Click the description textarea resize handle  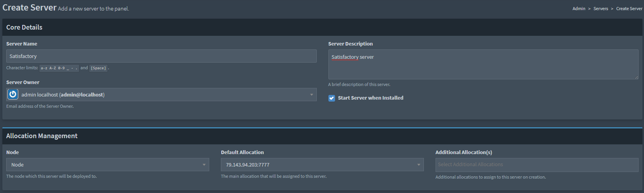click(x=636, y=77)
